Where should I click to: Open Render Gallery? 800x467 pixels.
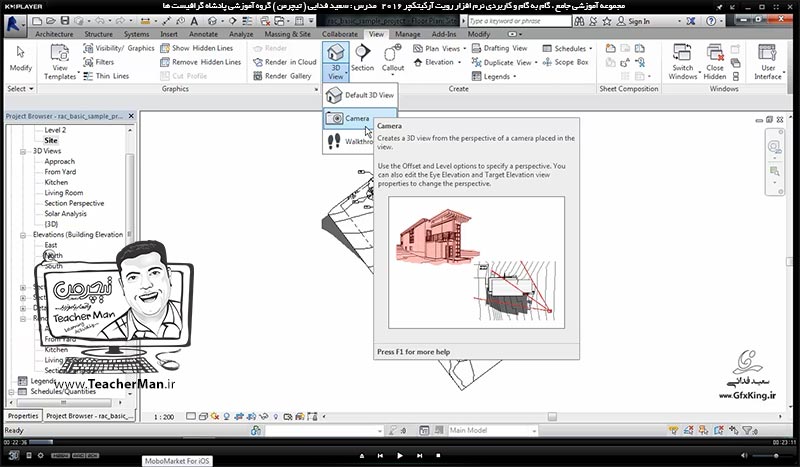point(282,76)
